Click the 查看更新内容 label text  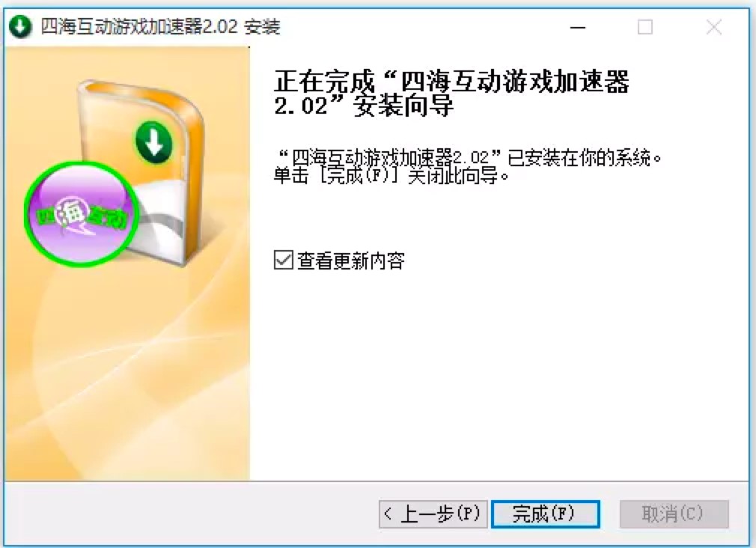point(350,261)
